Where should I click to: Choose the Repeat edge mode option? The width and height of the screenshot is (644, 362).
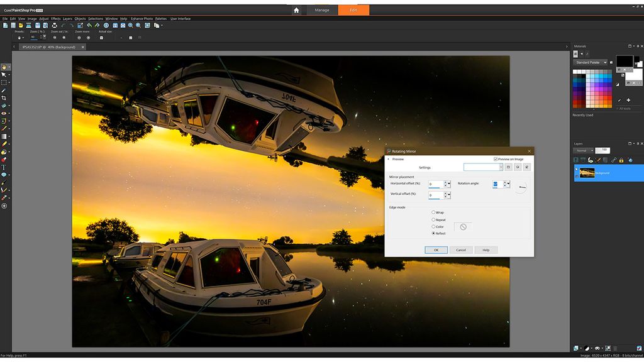coord(433,219)
